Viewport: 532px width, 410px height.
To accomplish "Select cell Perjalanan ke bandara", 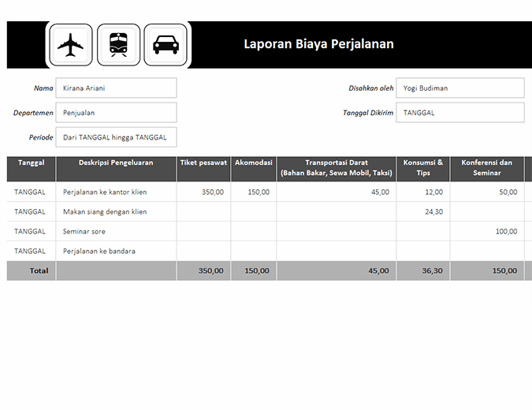I will pos(116,252).
